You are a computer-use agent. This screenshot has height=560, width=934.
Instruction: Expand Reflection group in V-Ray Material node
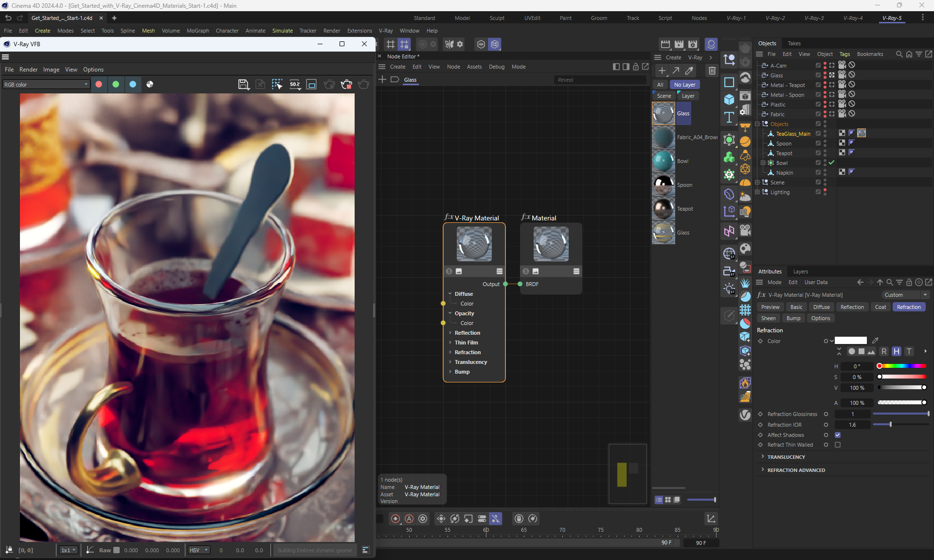[450, 333]
